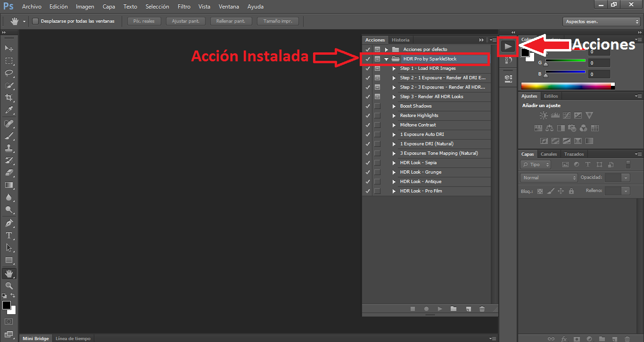This screenshot has width=644, height=342.
Task: Toggle dialog box for Step 1 - Load HDR Images
Action: click(x=377, y=68)
